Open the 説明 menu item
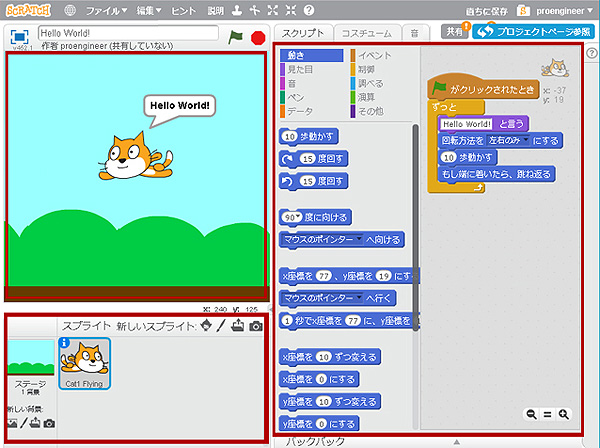This screenshot has height=448, width=600. click(x=215, y=11)
